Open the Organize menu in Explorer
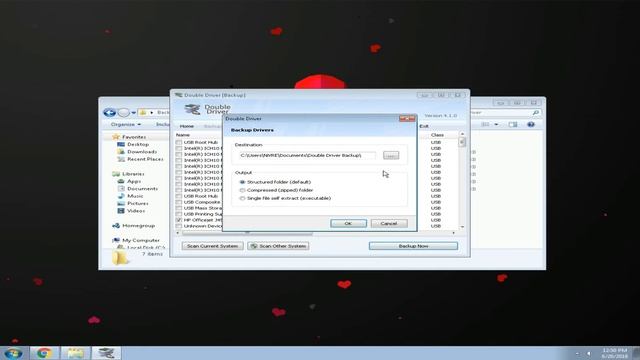 click(126, 124)
